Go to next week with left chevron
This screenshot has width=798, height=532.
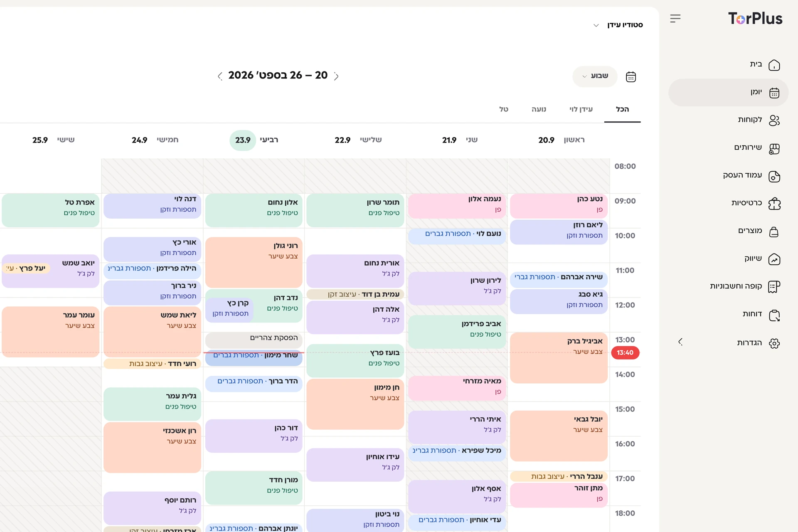pyautogui.click(x=219, y=76)
